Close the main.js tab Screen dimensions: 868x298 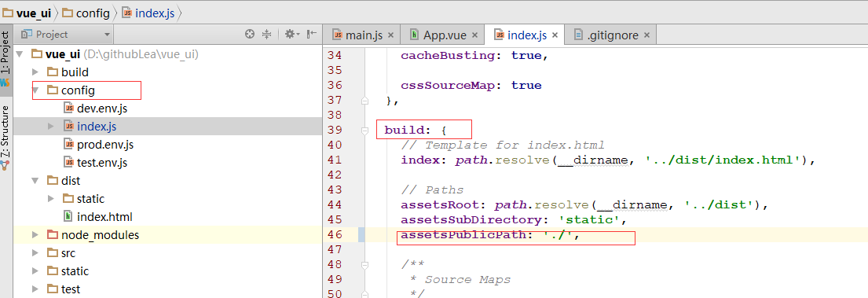tap(390, 35)
